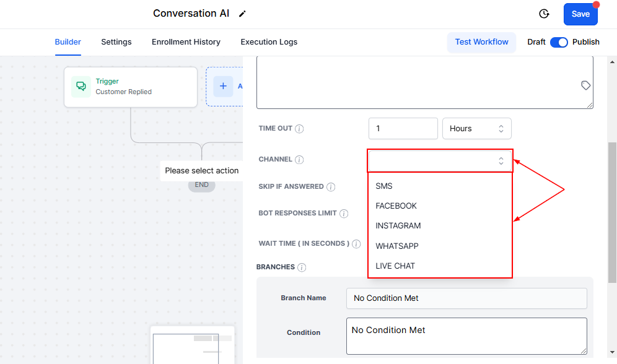Click Branch Name input field
Screen dimensions: 617x364
click(466, 298)
